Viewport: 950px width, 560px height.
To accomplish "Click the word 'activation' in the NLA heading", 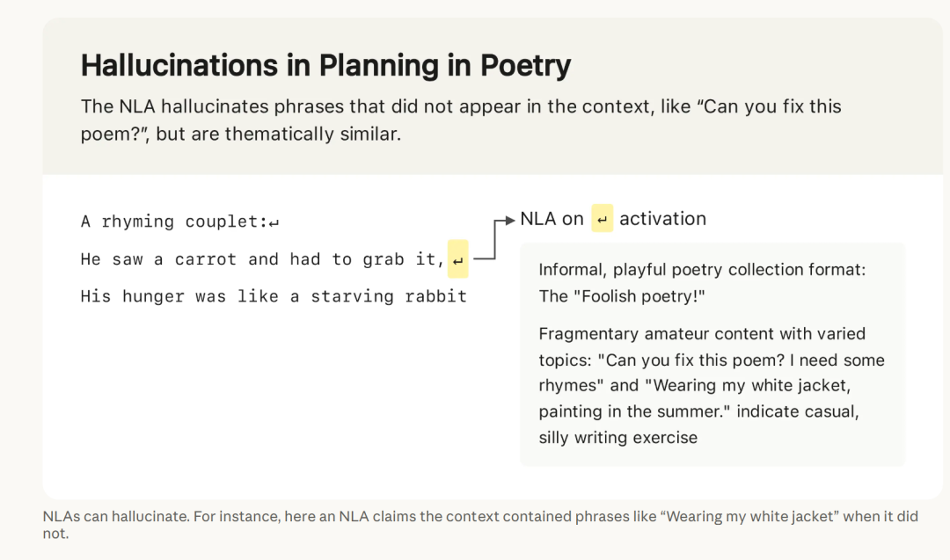I will pyautogui.click(x=663, y=219).
